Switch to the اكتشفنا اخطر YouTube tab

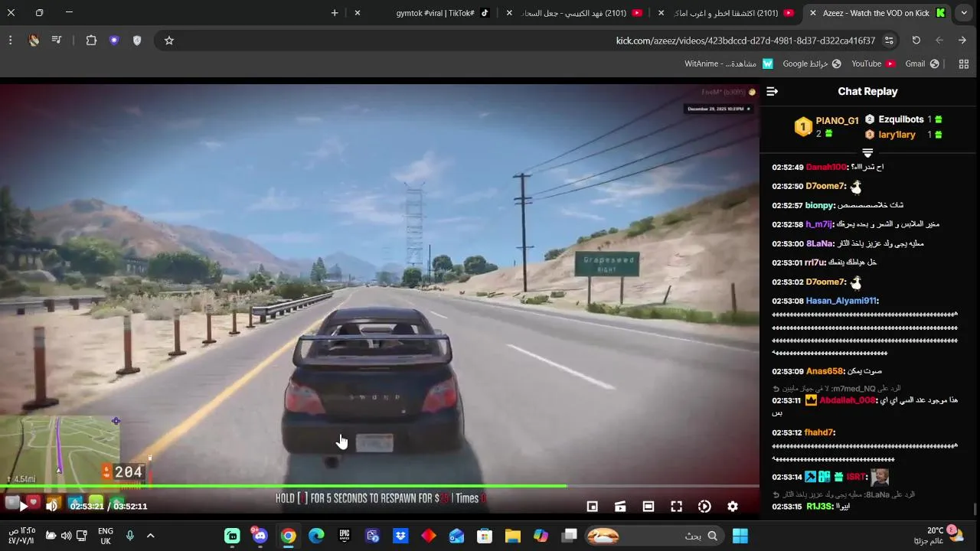point(726,13)
